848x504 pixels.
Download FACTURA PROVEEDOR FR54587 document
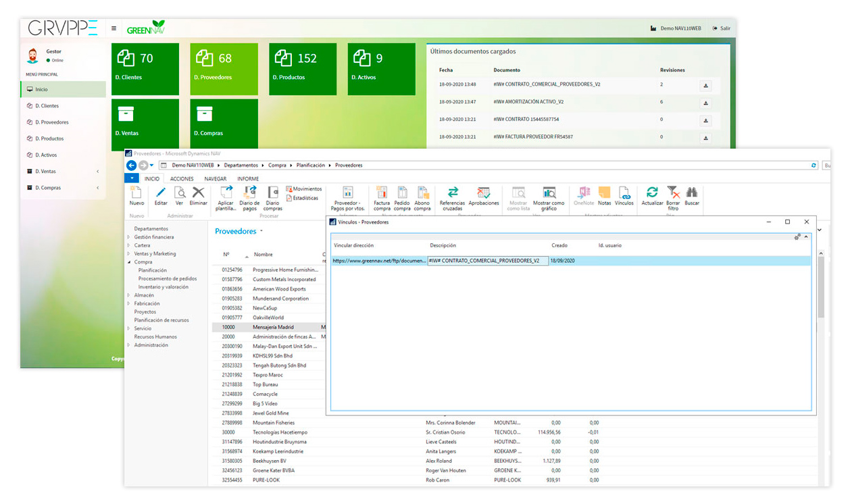click(x=705, y=137)
